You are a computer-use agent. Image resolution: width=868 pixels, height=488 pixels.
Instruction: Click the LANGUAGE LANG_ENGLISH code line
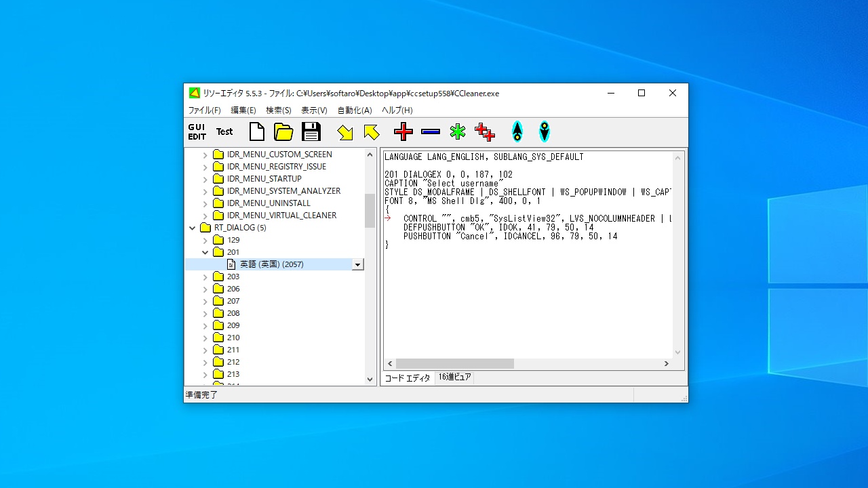pyautogui.click(x=484, y=157)
